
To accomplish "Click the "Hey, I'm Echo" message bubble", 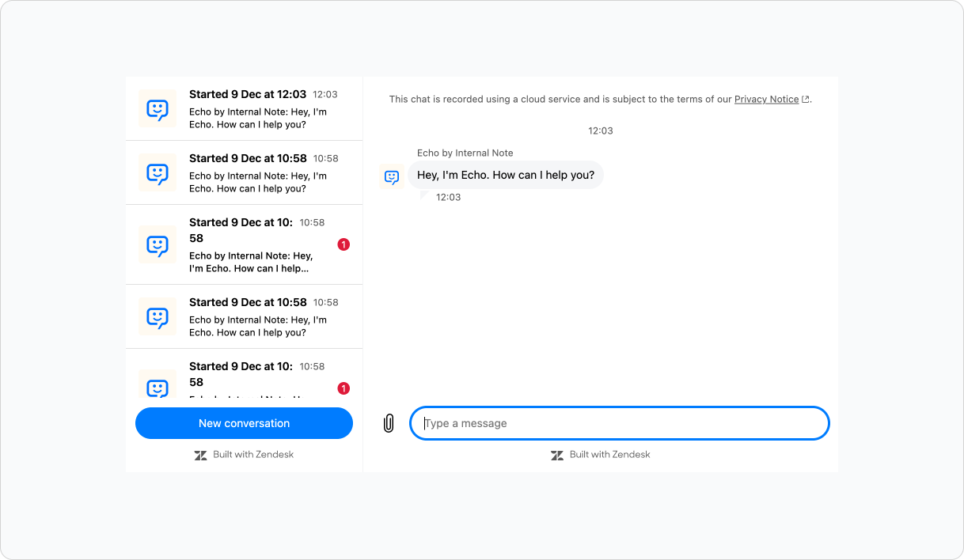I will pos(506,175).
